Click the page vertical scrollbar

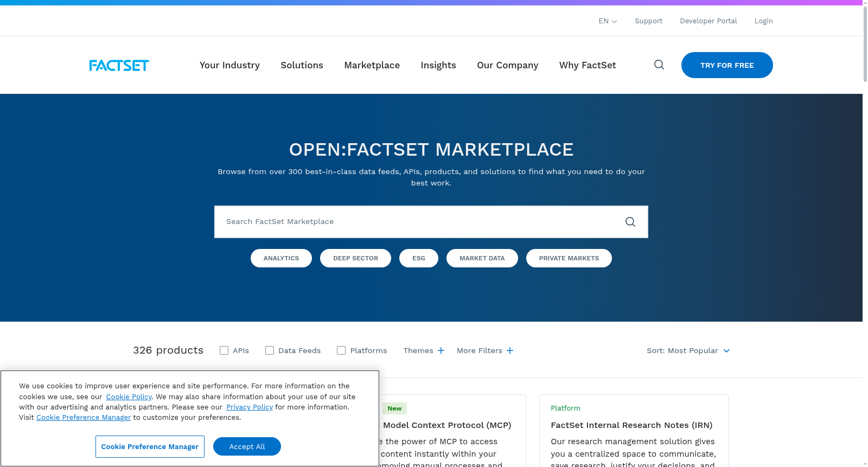[x=865, y=43]
